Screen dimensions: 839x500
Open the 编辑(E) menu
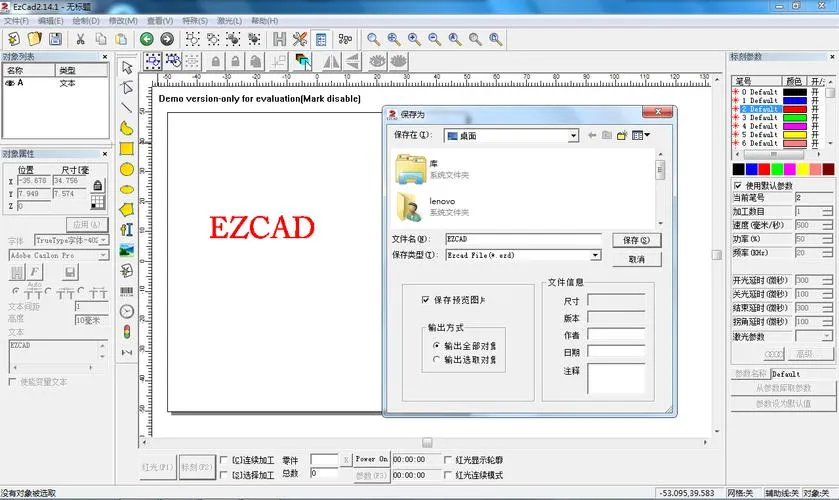[50, 21]
